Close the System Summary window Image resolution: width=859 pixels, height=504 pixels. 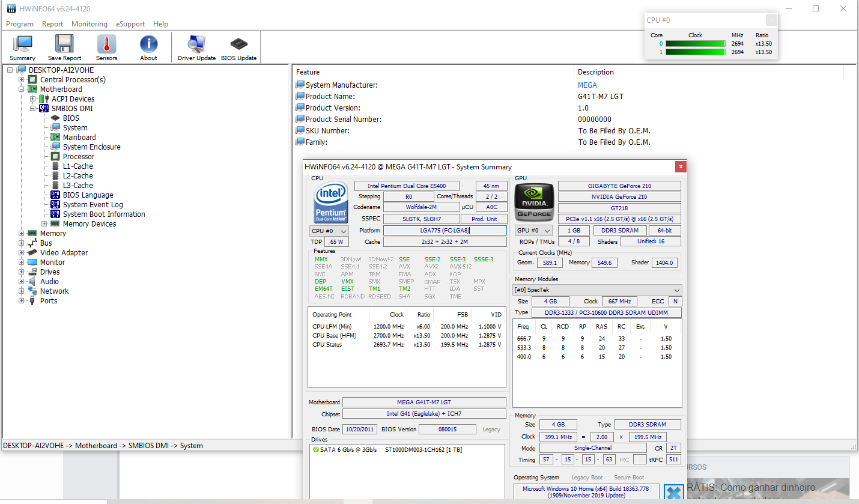tap(681, 166)
